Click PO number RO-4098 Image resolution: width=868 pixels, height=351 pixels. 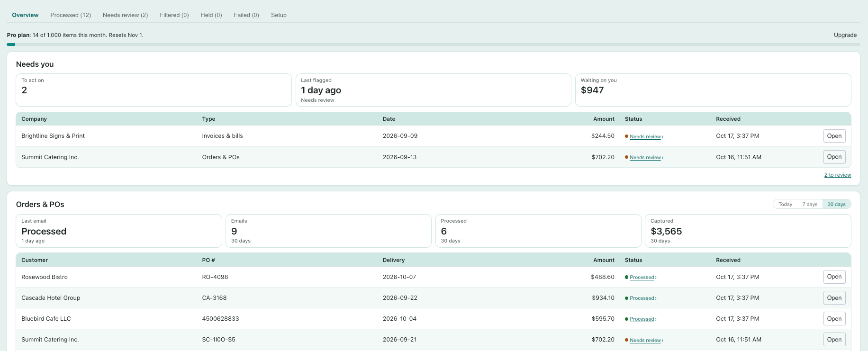[x=215, y=277]
